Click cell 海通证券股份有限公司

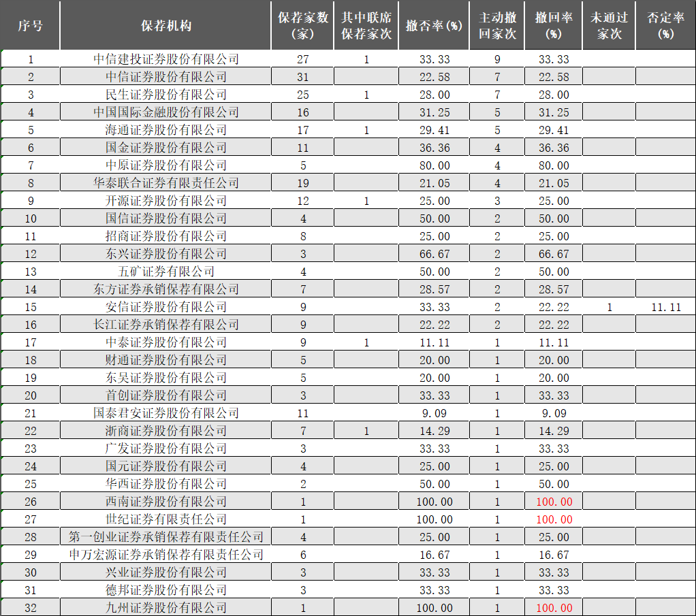point(165,130)
